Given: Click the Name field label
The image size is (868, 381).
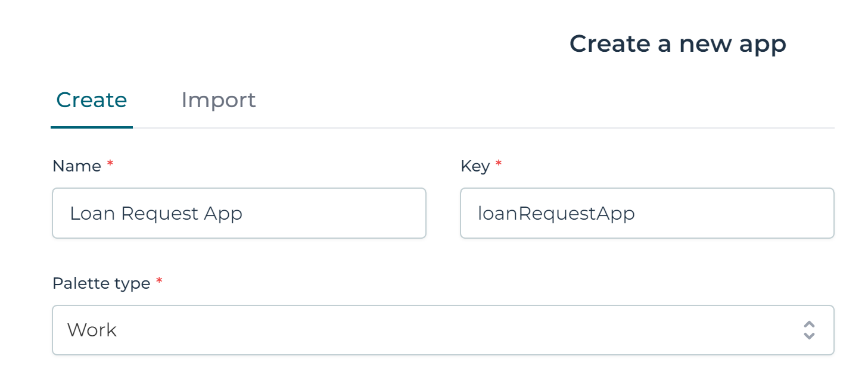Looking at the screenshot, I should coord(77,166).
